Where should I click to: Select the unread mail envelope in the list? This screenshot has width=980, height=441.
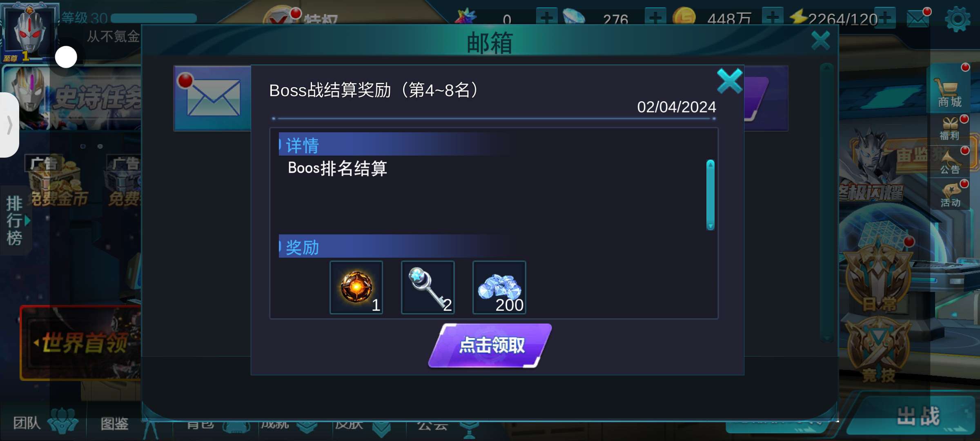213,98
